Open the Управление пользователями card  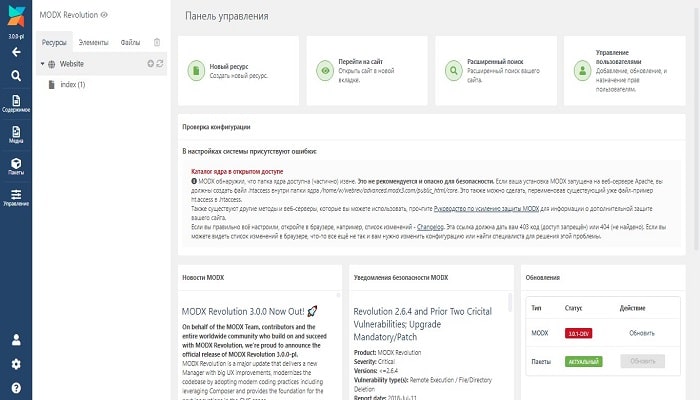(625, 71)
